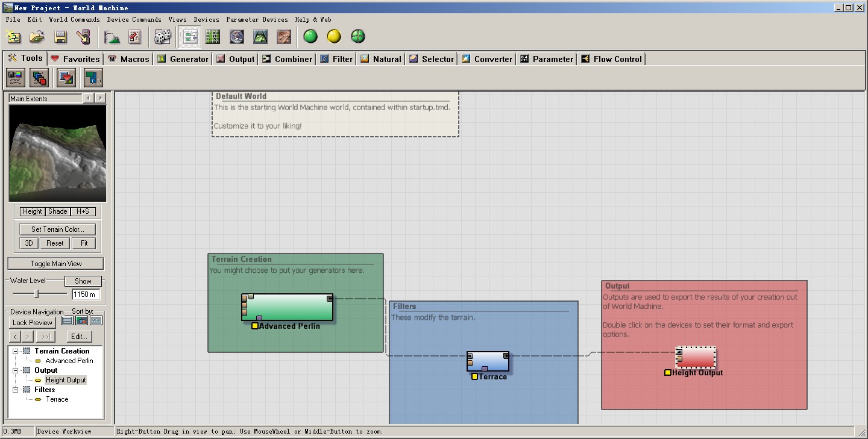Reset the preview view
The image size is (868, 439).
pyautogui.click(x=55, y=243)
